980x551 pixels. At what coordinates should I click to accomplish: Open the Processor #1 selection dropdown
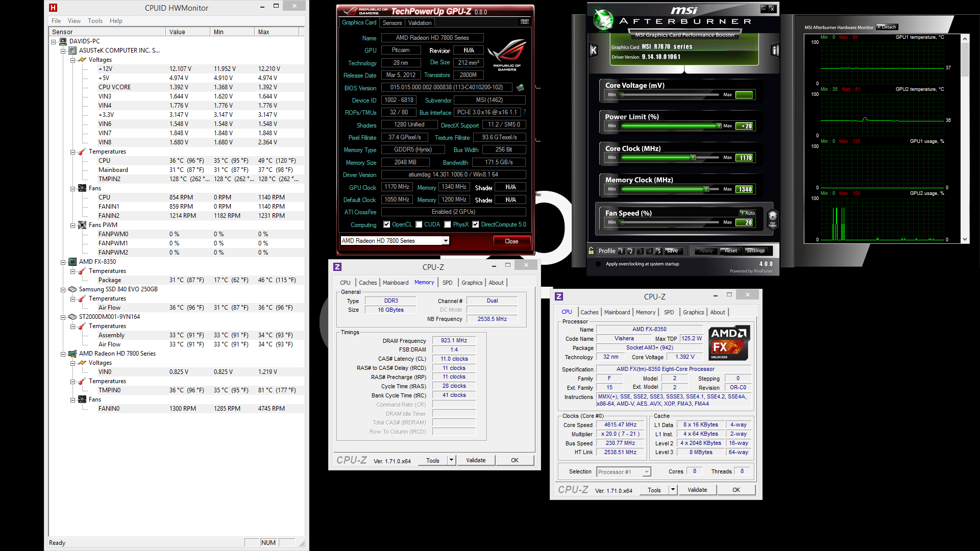pos(647,472)
